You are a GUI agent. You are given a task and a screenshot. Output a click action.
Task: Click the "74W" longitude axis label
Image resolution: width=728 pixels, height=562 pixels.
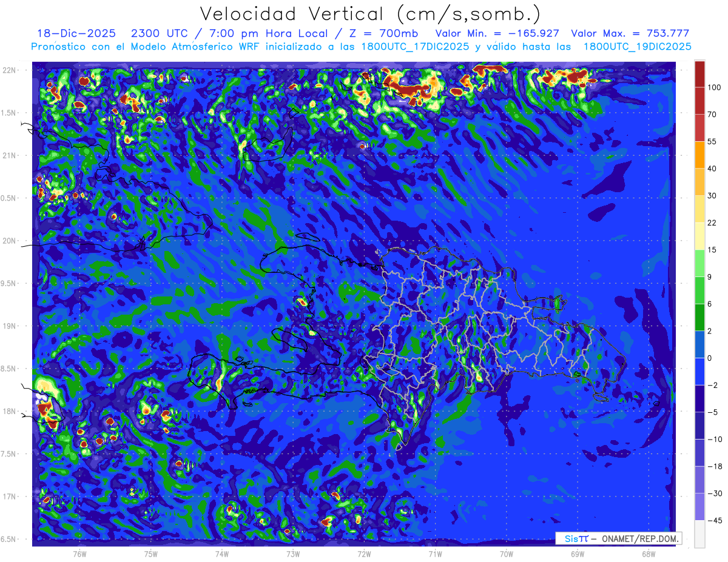(x=222, y=553)
